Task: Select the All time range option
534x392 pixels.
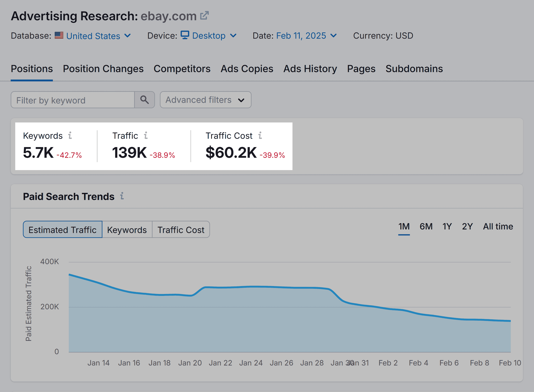Action: coord(498,226)
